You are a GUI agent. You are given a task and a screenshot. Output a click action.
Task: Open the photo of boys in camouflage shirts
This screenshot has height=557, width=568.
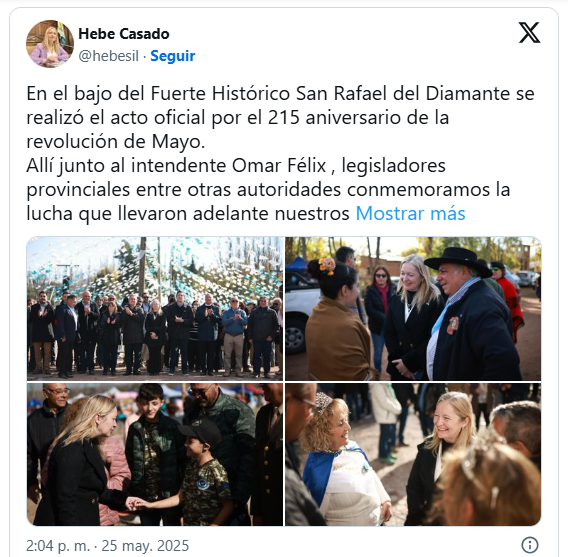point(155,455)
